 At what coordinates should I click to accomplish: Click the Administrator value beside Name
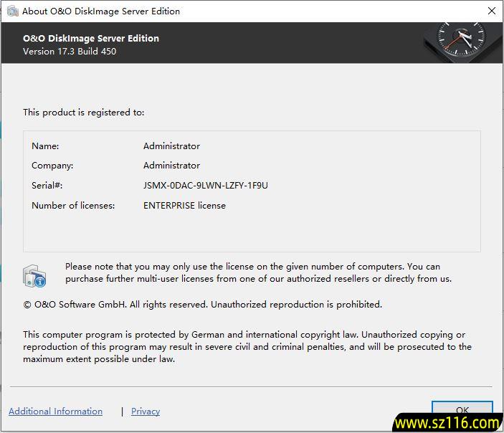[x=171, y=146]
